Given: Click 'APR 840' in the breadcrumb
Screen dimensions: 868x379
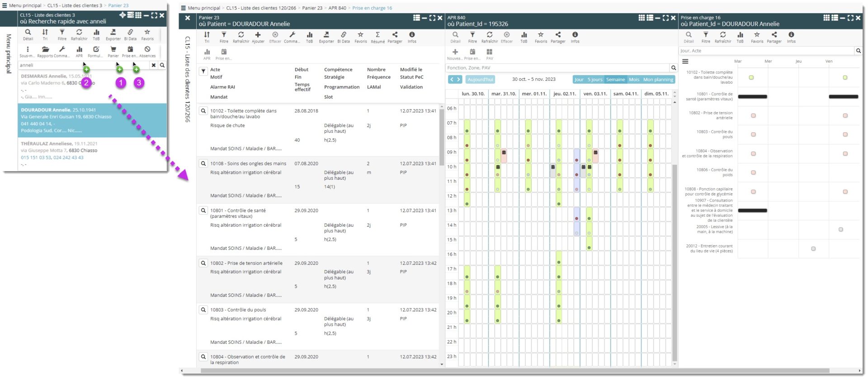Looking at the screenshot, I should coord(337,8).
